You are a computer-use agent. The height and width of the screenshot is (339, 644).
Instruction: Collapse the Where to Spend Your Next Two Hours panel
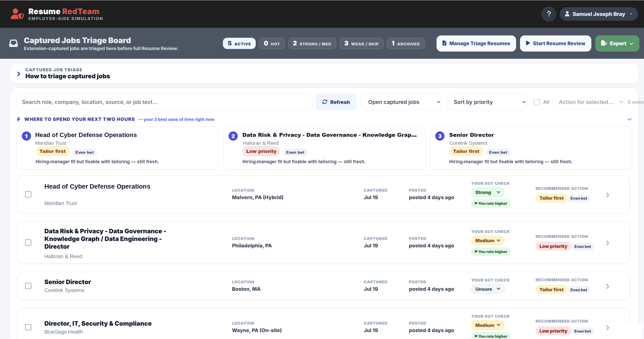tap(629, 119)
